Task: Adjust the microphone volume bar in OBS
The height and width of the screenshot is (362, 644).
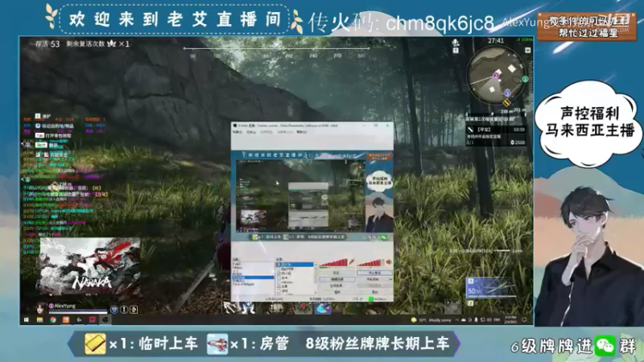Action: [333, 262]
